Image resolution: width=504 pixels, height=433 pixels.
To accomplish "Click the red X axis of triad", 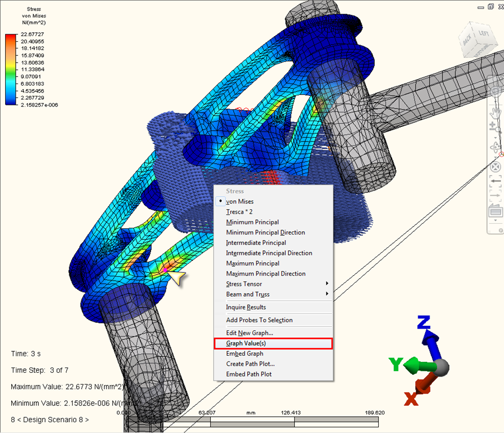I will click(425, 384).
